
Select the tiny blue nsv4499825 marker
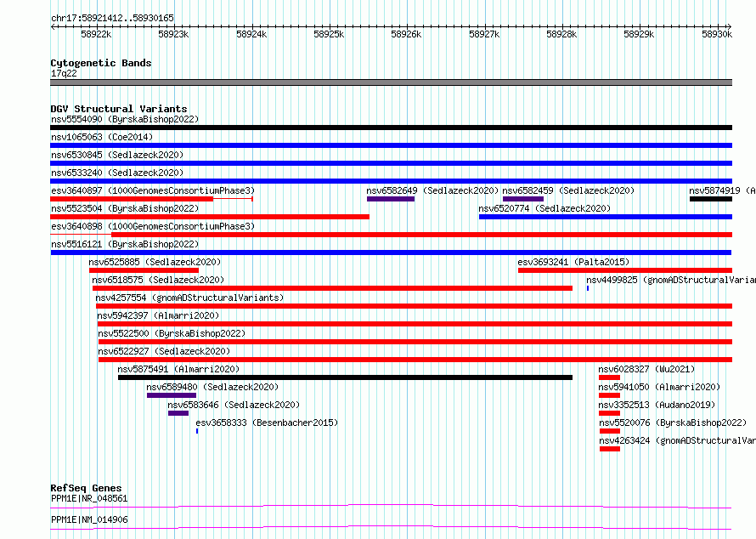(x=588, y=288)
